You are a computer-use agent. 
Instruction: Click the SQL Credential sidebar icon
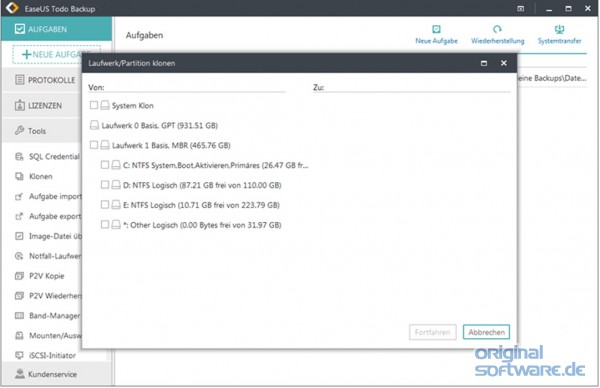19,157
